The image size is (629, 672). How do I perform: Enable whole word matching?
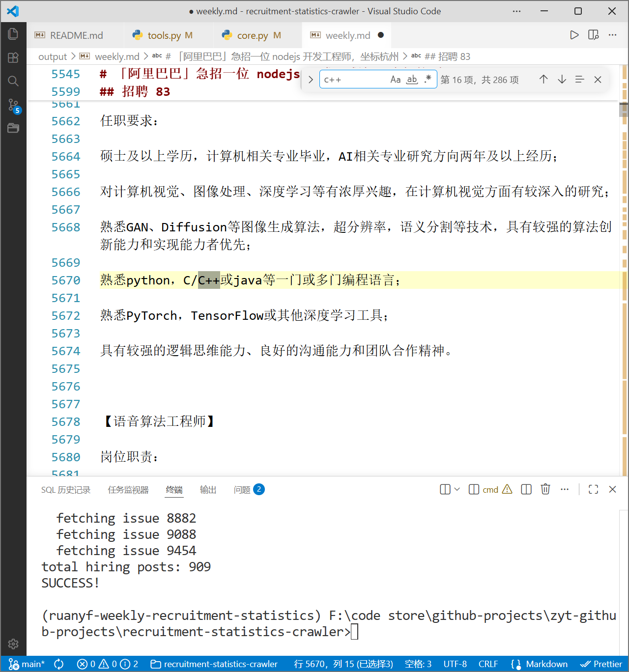(412, 79)
